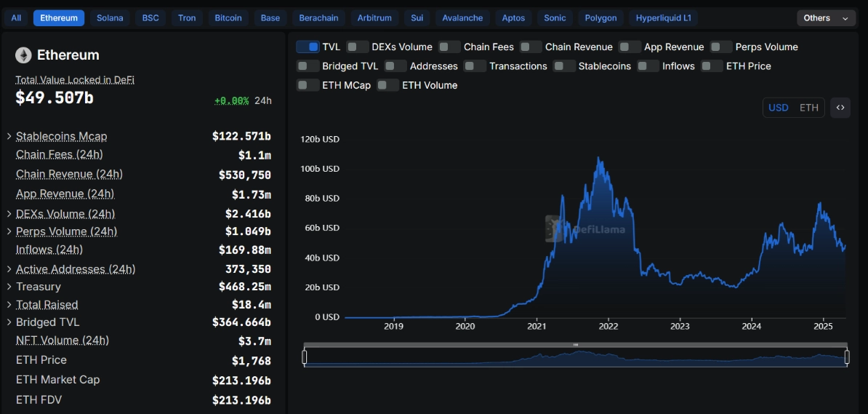
Task: Expand the Stablecoins Mcap row
Action: [9, 136]
